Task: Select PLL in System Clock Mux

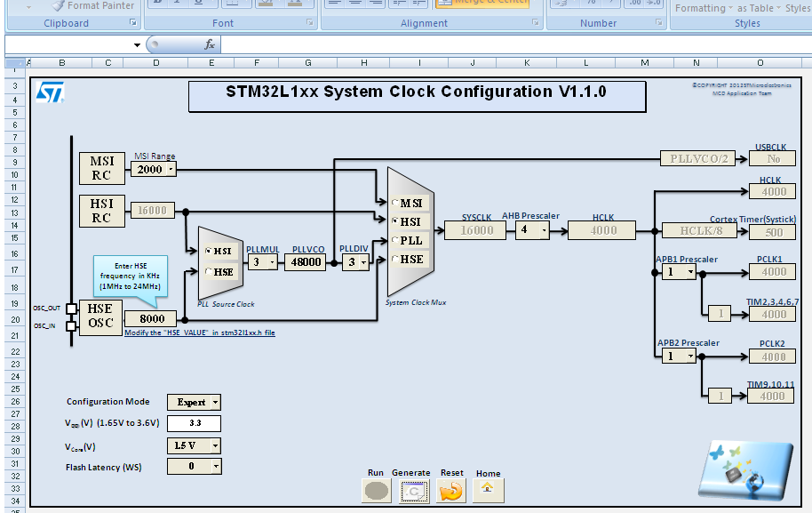Action: point(395,240)
